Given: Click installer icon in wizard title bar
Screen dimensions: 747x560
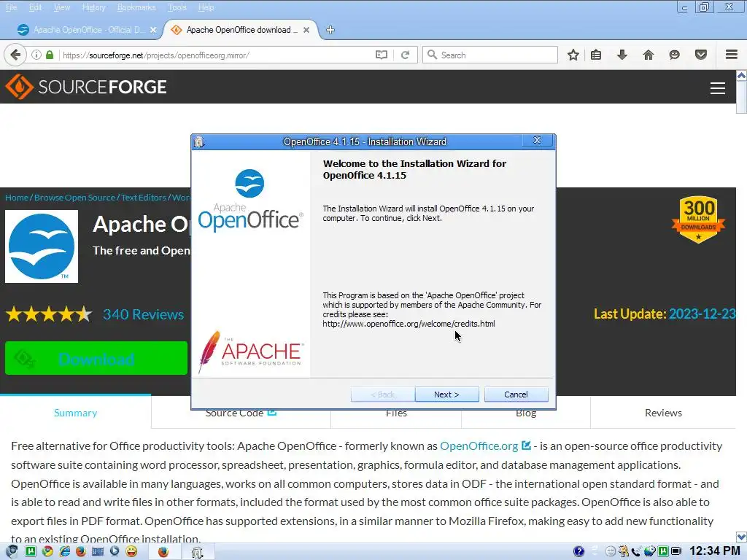Looking at the screenshot, I should tap(199, 142).
